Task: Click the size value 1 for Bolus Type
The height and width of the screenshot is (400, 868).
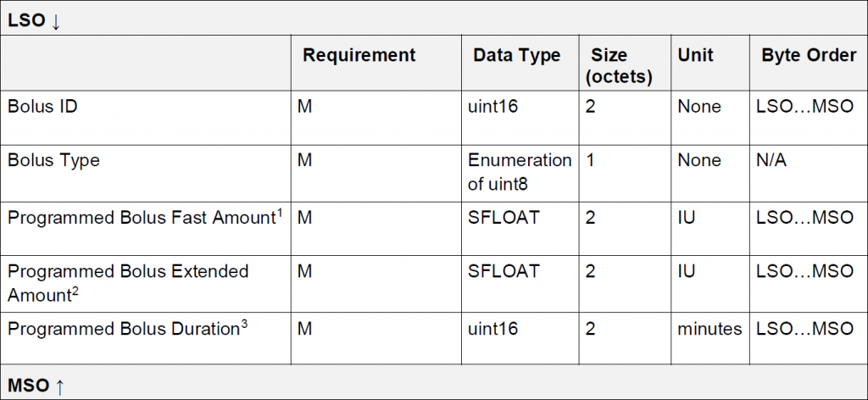Action: [x=590, y=160]
